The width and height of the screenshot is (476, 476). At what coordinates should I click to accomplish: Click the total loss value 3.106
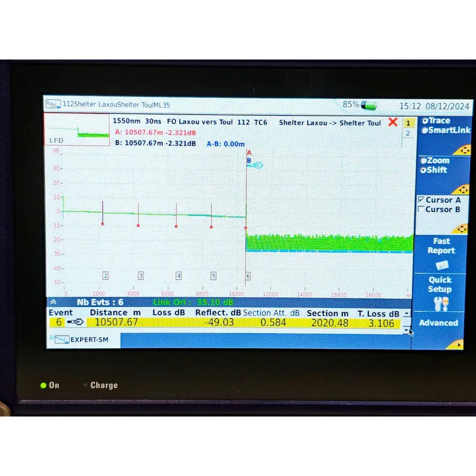381,324
